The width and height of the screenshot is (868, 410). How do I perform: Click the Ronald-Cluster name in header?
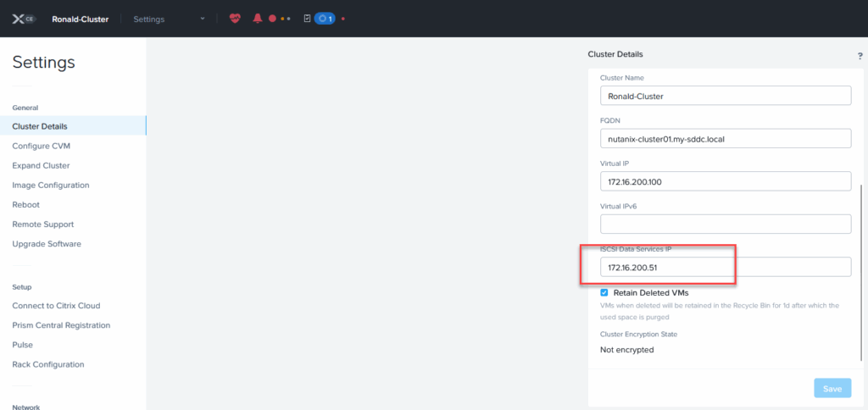[80, 19]
